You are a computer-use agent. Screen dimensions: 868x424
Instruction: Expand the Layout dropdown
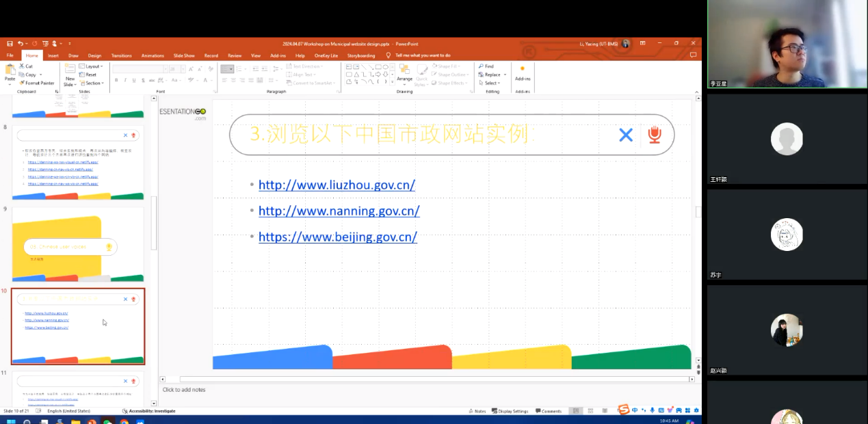92,66
